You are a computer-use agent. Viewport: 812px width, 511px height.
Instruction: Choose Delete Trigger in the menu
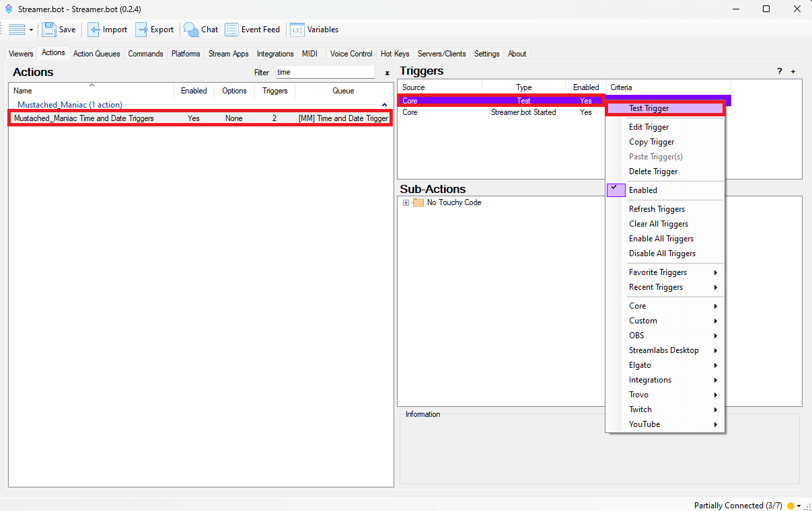click(x=653, y=171)
